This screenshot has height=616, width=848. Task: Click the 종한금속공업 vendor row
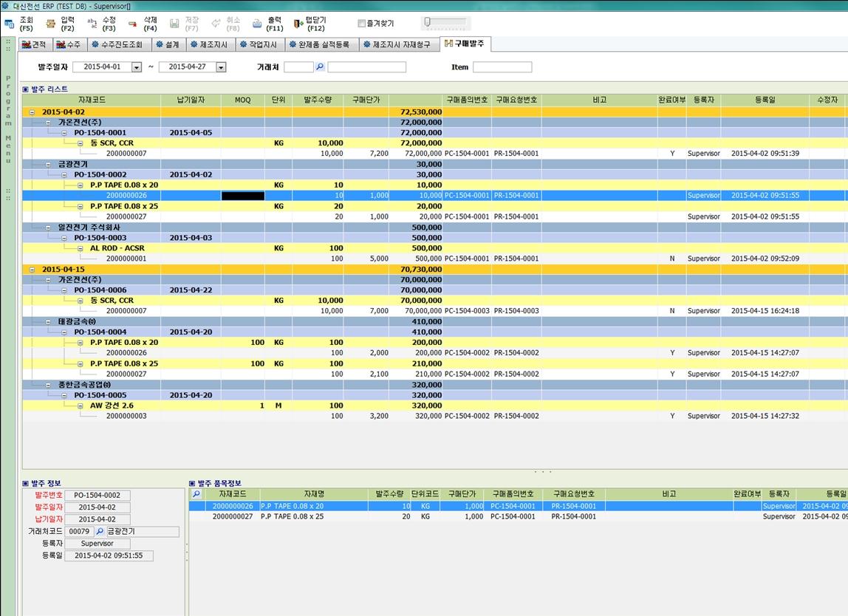[435, 385]
